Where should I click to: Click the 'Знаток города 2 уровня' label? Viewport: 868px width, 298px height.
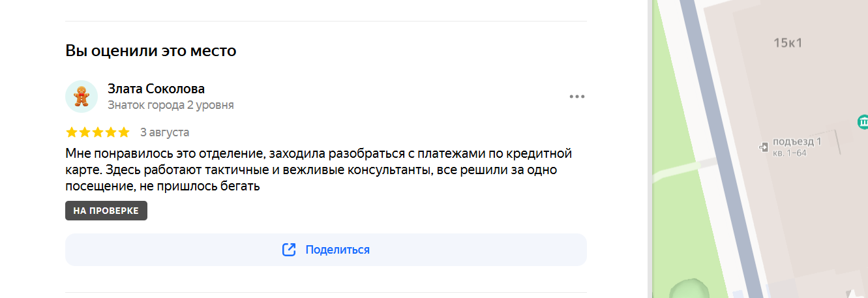pos(170,105)
